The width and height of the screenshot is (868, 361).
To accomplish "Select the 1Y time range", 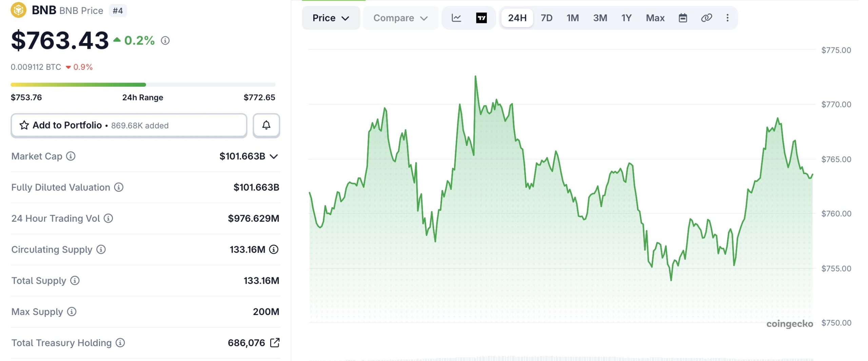I will (626, 18).
